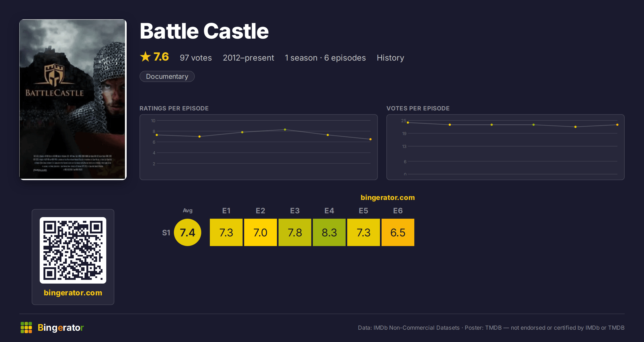
Task: Click the Bingerator grid logo icon
Action: [26, 328]
